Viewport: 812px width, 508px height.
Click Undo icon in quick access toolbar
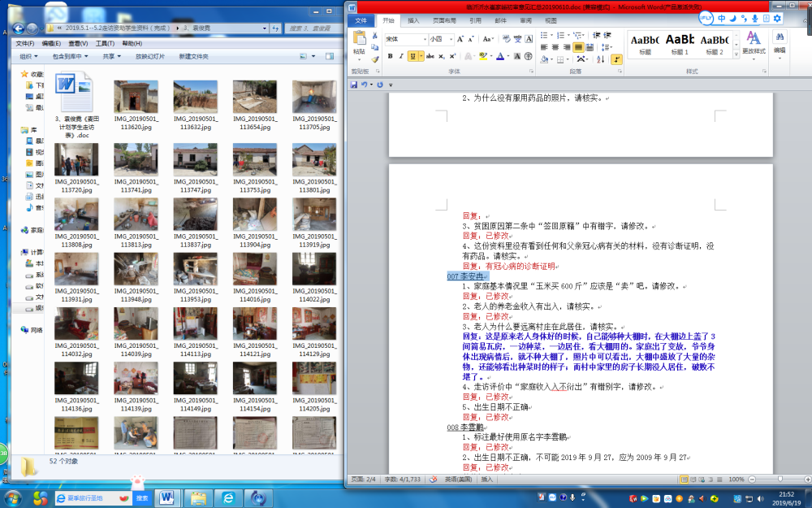click(364, 85)
